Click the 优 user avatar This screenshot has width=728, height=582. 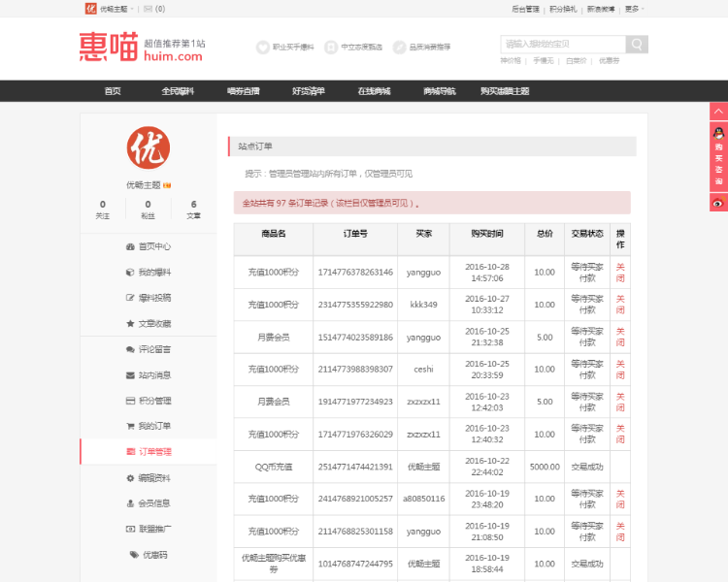tap(149, 147)
